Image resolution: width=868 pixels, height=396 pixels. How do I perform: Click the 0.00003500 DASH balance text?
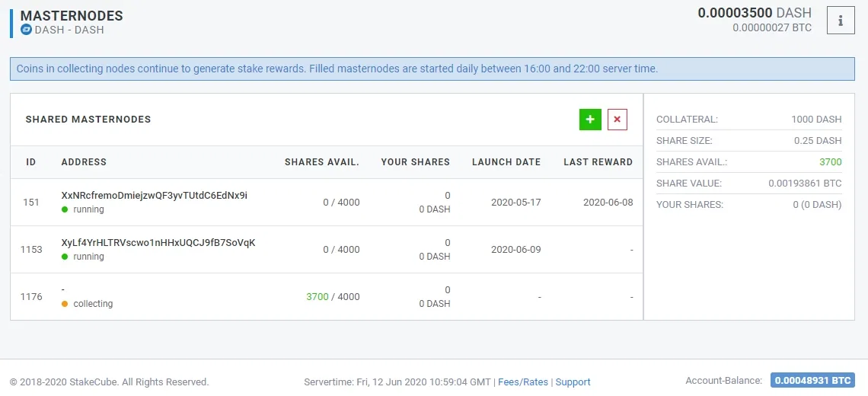755,13
